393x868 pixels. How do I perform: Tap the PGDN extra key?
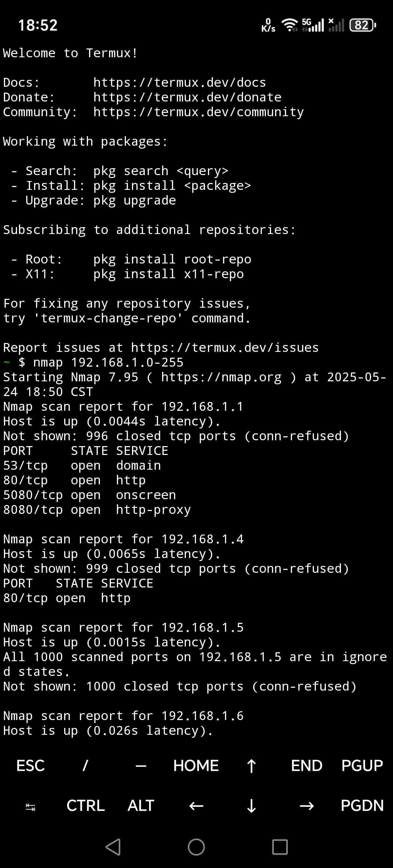point(362,806)
